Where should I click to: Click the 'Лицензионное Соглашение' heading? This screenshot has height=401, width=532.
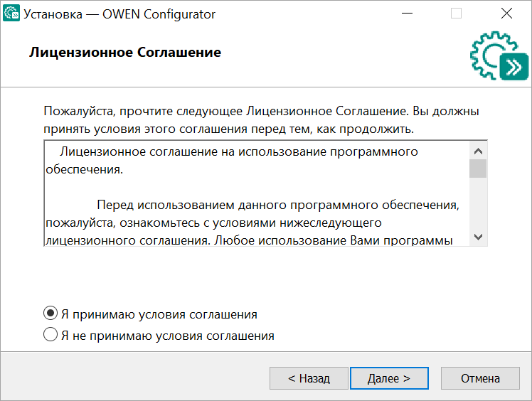(125, 53)
